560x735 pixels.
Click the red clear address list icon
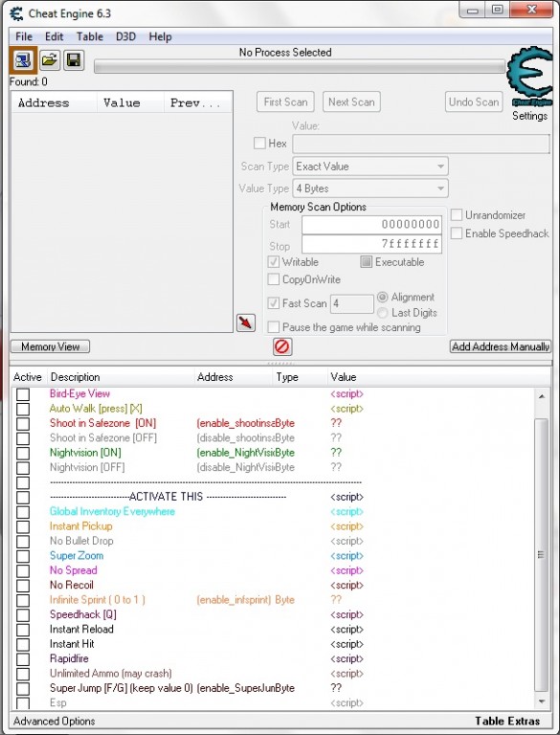pyautogui.click(x=281, y=346)
